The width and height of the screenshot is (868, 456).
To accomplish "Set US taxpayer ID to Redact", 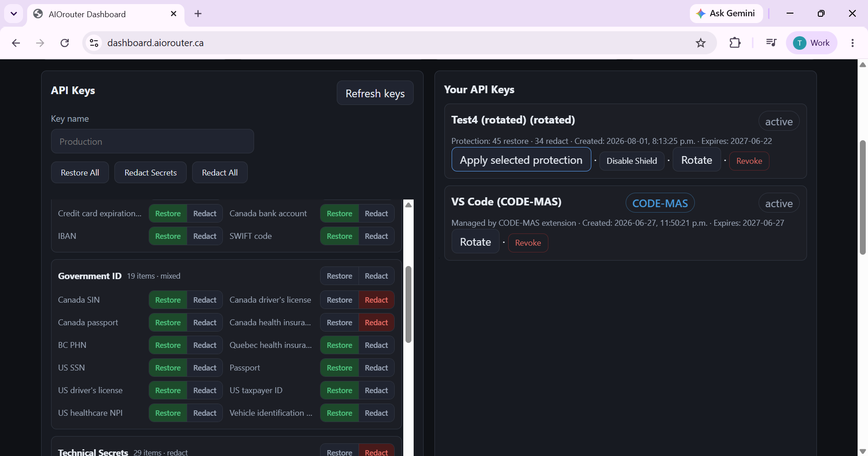I will [x=376, y=390].
